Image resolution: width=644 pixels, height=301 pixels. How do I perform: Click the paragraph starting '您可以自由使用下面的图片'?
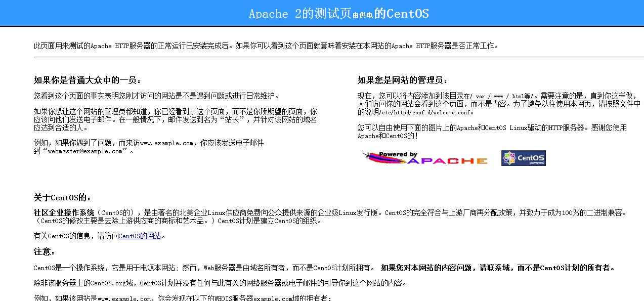click(492, 132)
